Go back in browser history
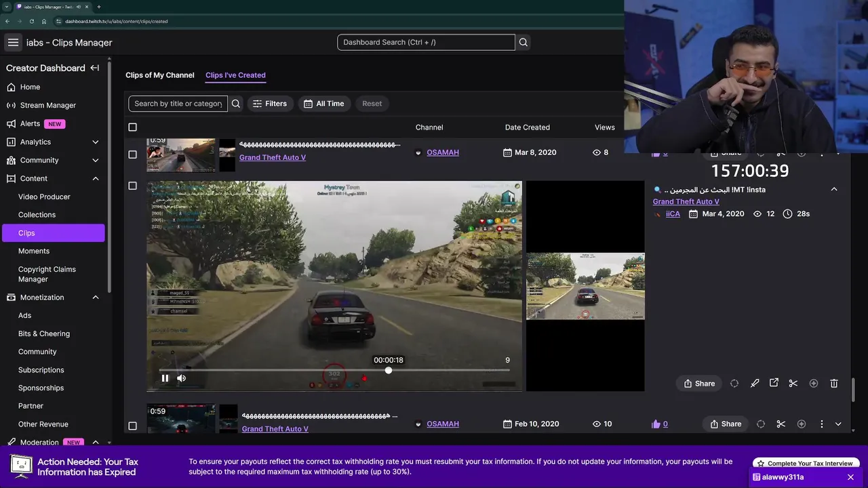868x488 pixels. pos(7,21)
